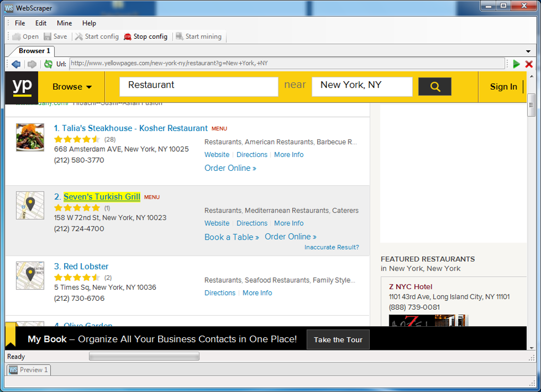Open the browser tab list dropdown arrow

[x=528, y=51]
